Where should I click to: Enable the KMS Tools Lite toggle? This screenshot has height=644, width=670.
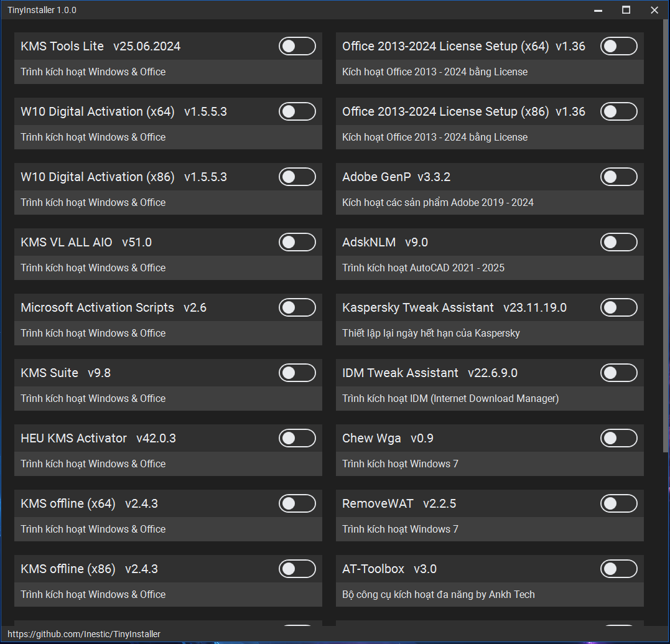[x=297, y=46]
